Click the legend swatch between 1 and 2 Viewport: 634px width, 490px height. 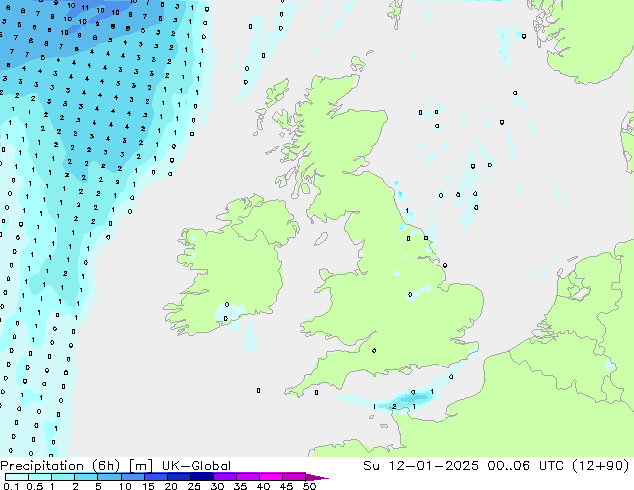63,477
